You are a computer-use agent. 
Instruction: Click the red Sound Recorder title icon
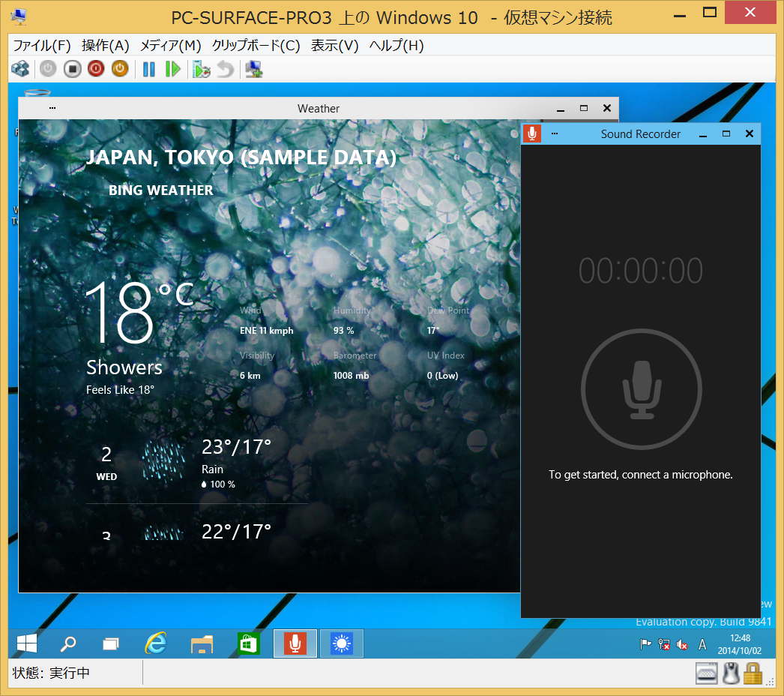tap(532, 133)
